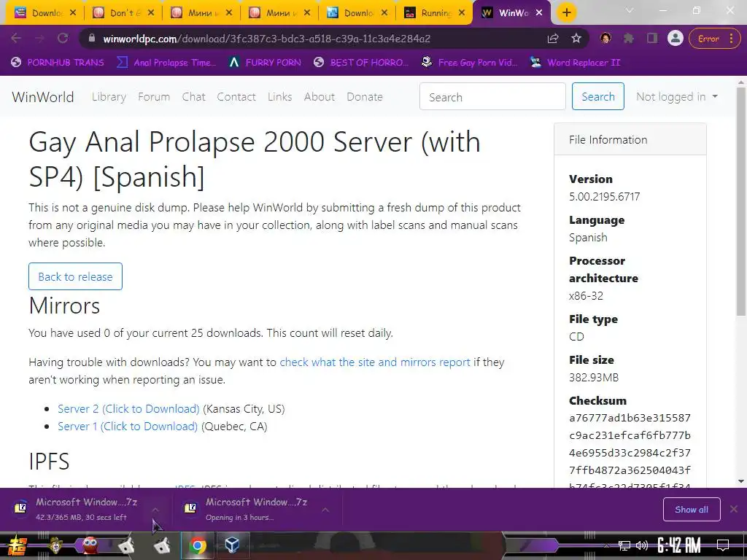
Task: Open the Donate nav item
Action: click(x=365, y=97)
